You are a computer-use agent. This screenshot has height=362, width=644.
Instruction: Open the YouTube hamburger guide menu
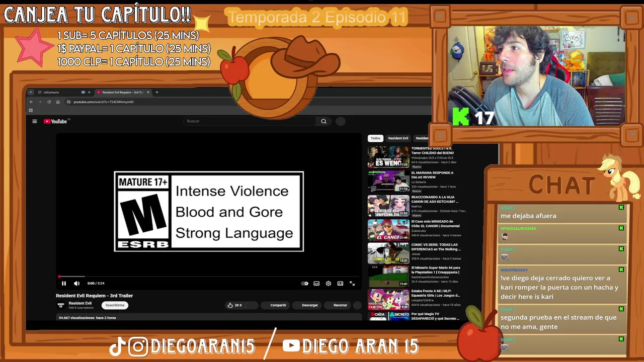(35, 121)
